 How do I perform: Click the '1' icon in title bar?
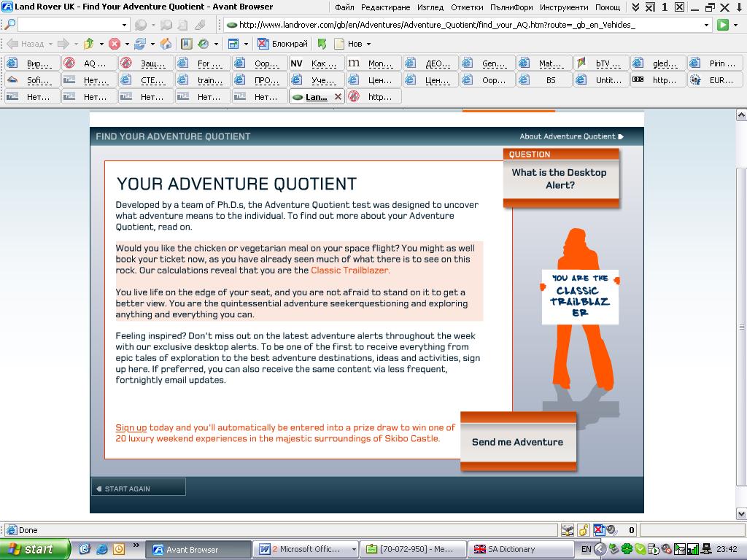665,7
